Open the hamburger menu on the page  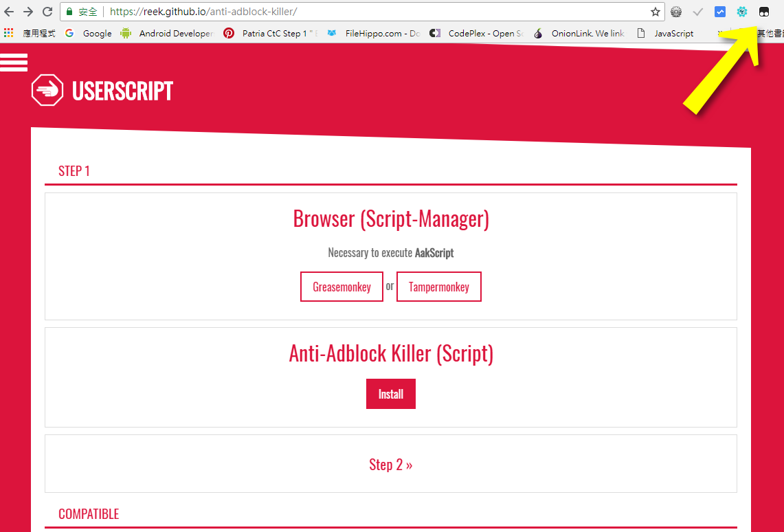pos(14,63)
